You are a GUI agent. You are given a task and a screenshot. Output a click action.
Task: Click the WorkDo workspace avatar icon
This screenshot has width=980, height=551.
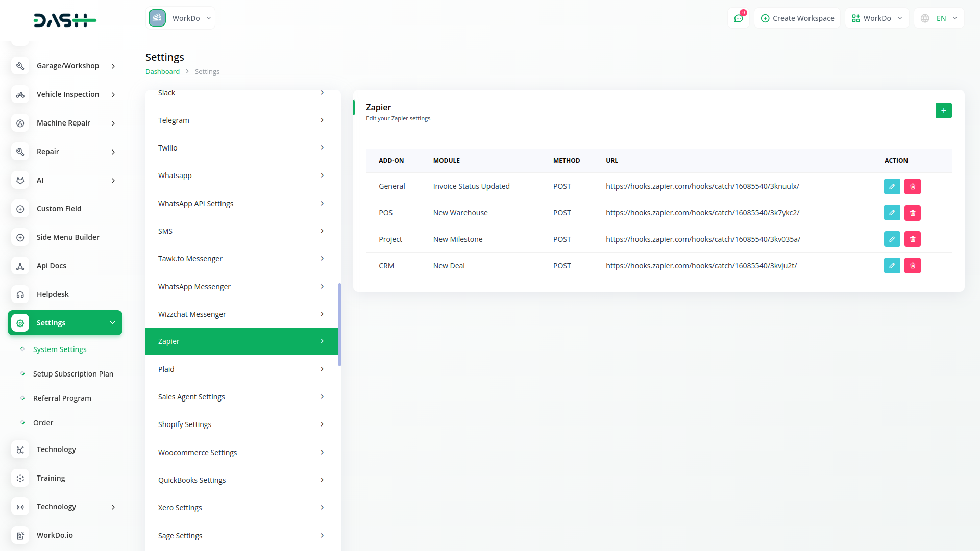click(157, 18)
